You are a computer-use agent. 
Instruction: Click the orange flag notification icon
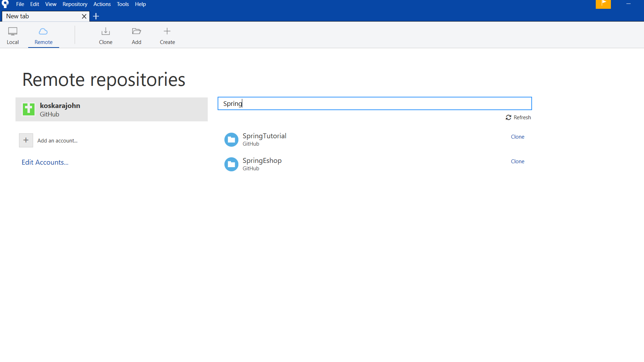coord(603,4)
